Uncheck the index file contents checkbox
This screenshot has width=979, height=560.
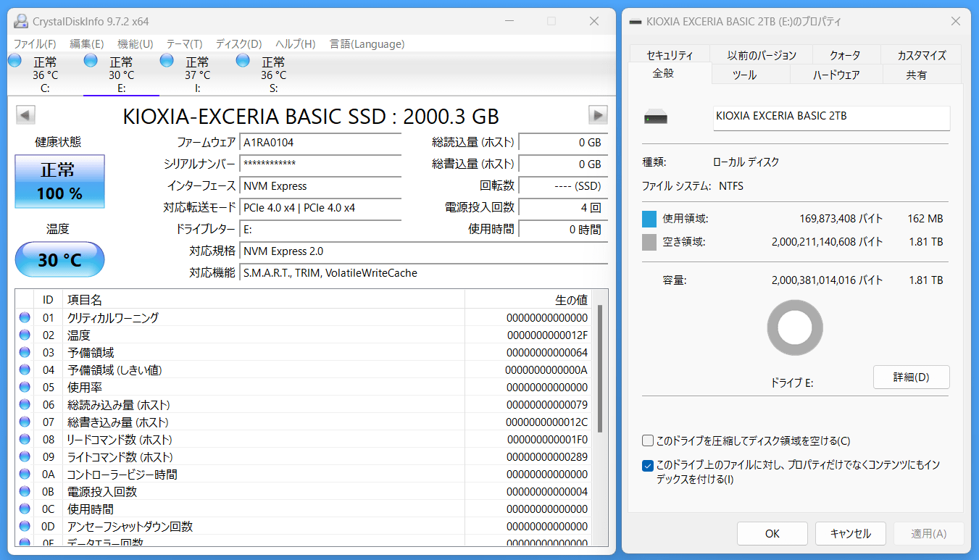[648, 465]
